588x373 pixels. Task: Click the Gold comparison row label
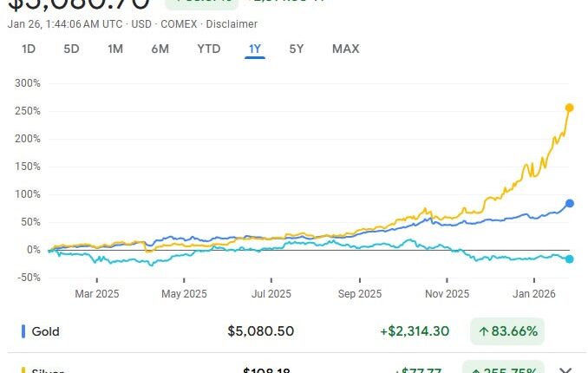point(44,331)
